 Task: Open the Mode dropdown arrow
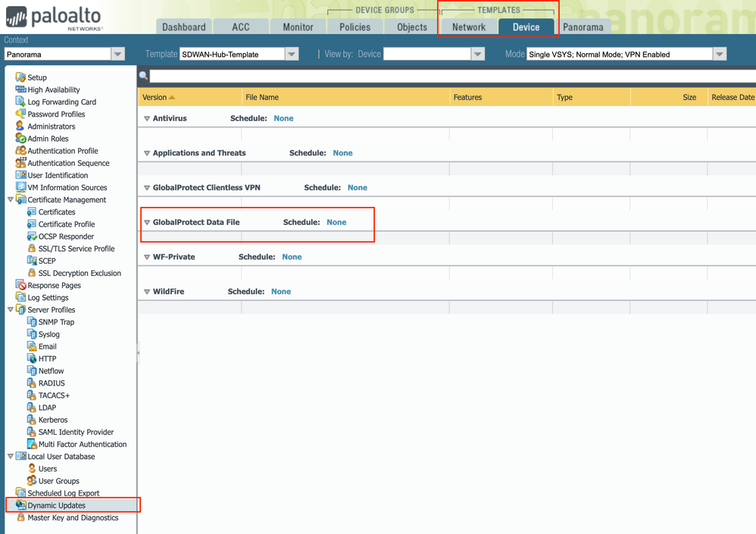720,55
